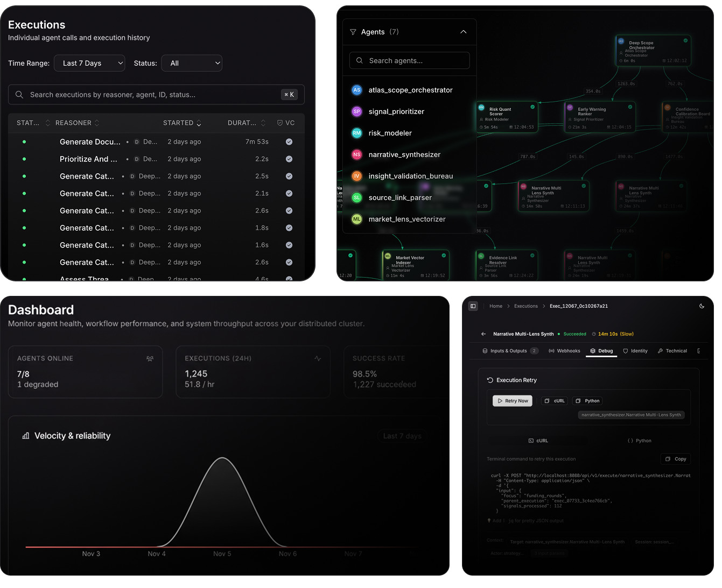Click the magnifier icon in the executions search bar
The height and width of the screenshot is (588, 722).
tap(19, 95)
